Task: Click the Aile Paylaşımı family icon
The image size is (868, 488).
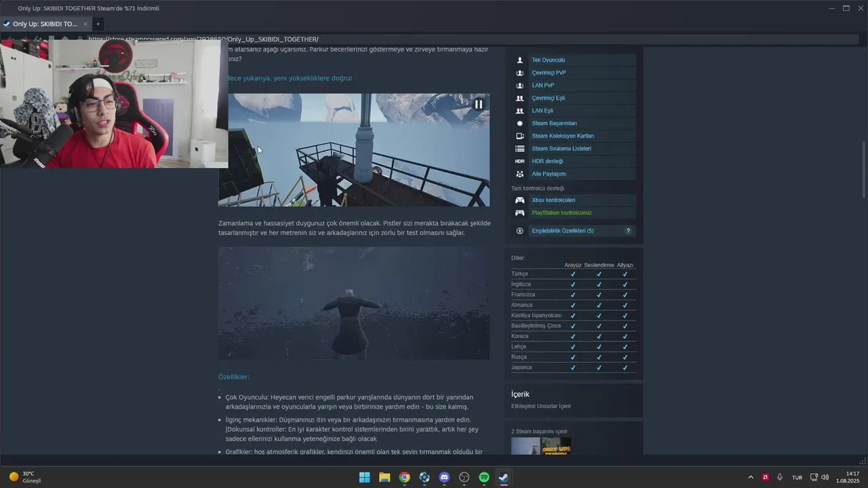Action: pos(520,174)
